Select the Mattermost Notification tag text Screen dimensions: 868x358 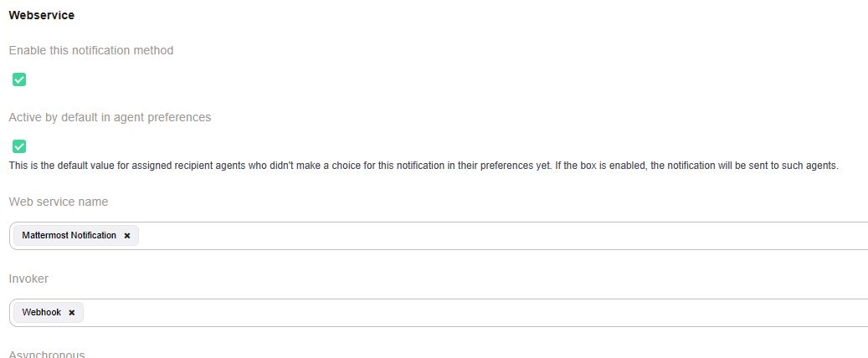[69, 236]
